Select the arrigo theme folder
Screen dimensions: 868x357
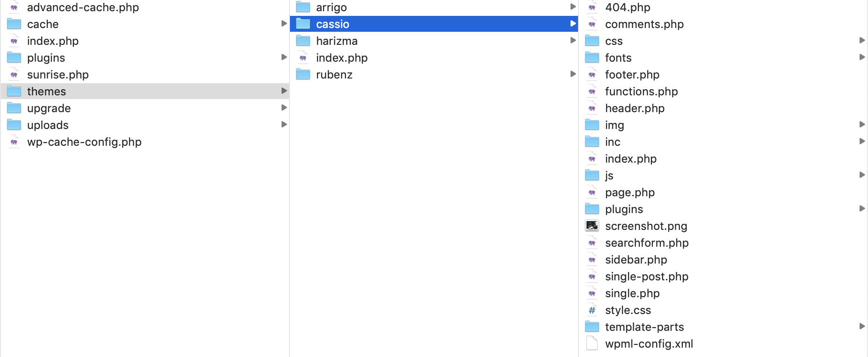331,7
